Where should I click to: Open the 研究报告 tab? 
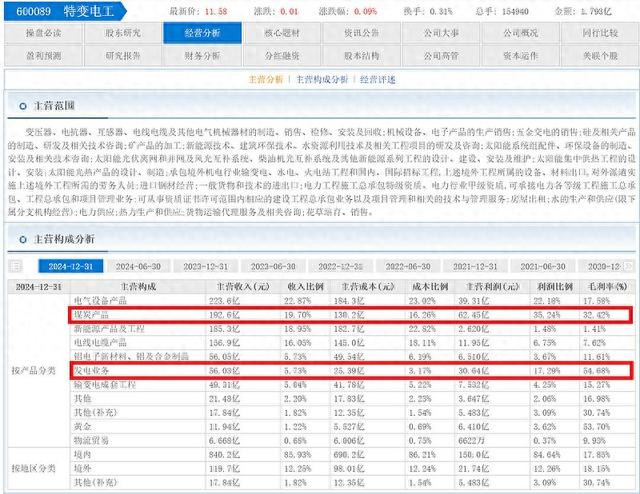tap(123, 56)
